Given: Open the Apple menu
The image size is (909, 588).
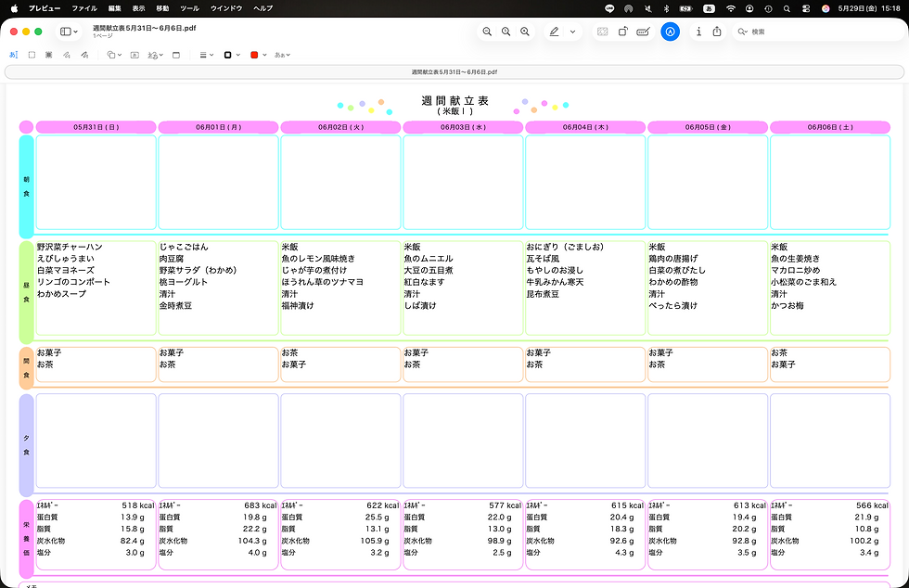Looking at the screenshot, I should (14, 8).
